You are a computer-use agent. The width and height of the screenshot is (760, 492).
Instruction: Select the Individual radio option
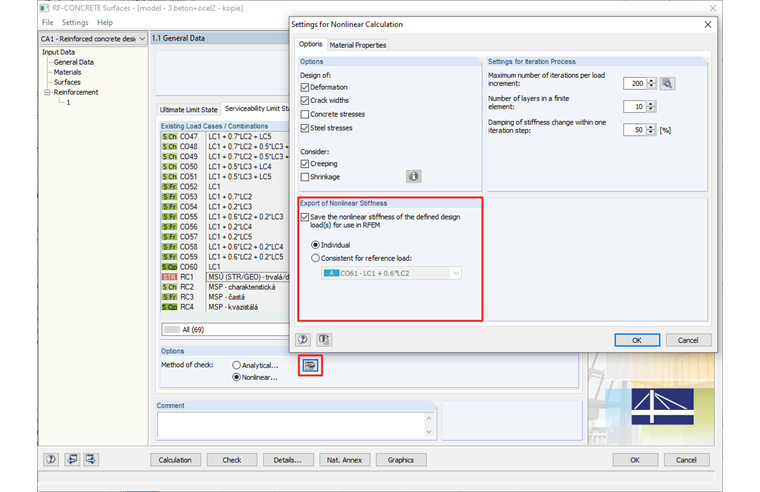tap(315, 245)
